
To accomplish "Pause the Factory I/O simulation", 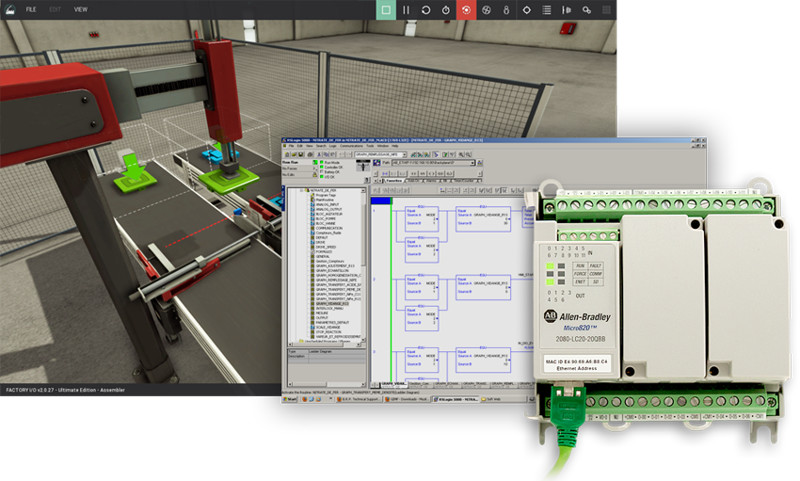I will click(406, 10).
